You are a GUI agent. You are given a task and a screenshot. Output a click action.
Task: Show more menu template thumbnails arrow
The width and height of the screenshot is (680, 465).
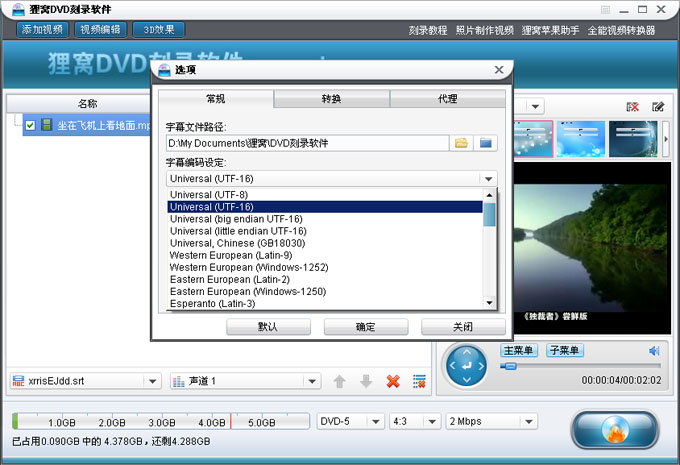(x=666, y=139)
